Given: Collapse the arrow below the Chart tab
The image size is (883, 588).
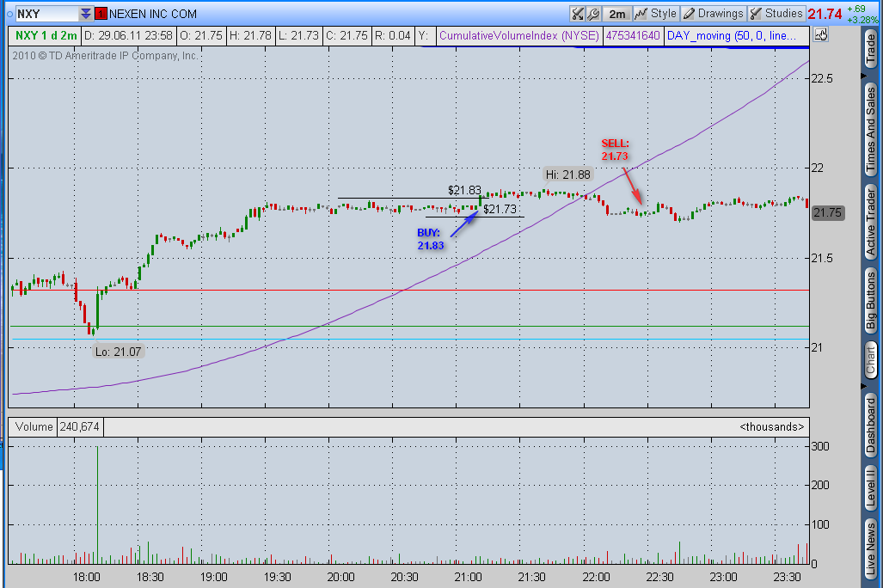Looking at the screenshot, I should (864, 386).
